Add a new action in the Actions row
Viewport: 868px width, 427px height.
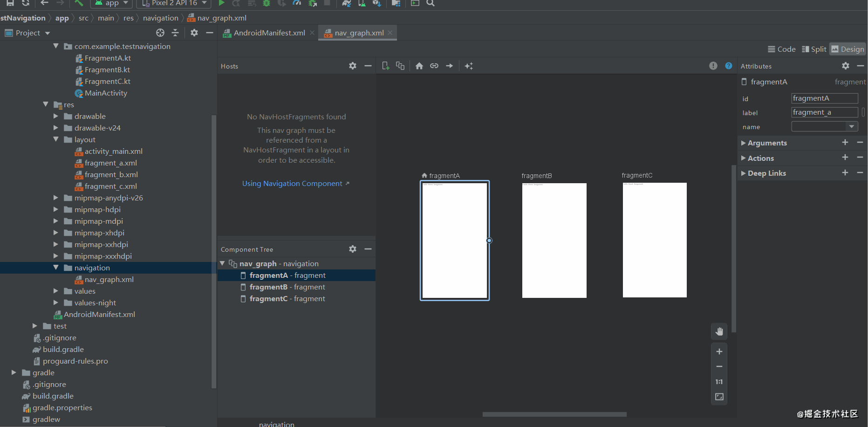click(x=845, y=158)
